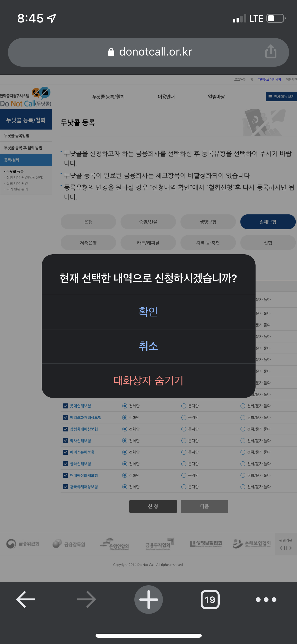Select 전화만 radio for 삼성화재해상보험
This screenshot has width=297, height=644.
(125, 429)
